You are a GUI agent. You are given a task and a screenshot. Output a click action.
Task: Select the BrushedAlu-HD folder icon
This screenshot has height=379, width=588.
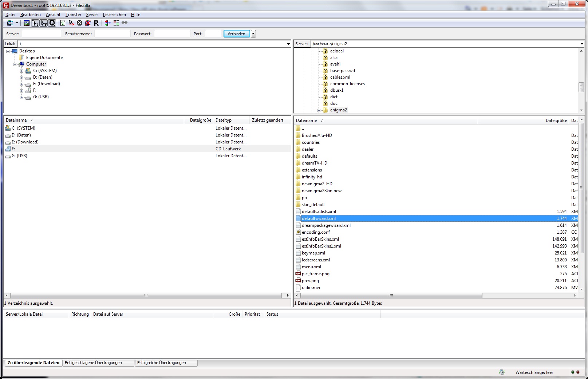298,135
